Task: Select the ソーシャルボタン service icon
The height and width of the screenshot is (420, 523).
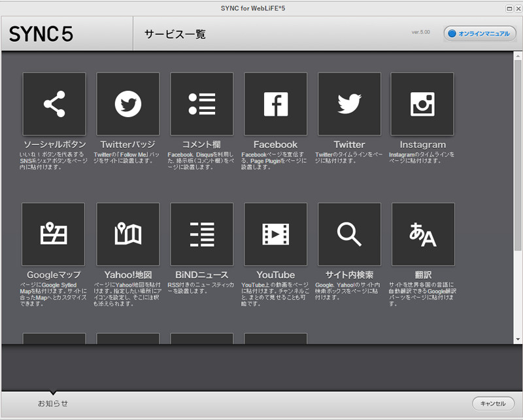Action: click(54, 103)
